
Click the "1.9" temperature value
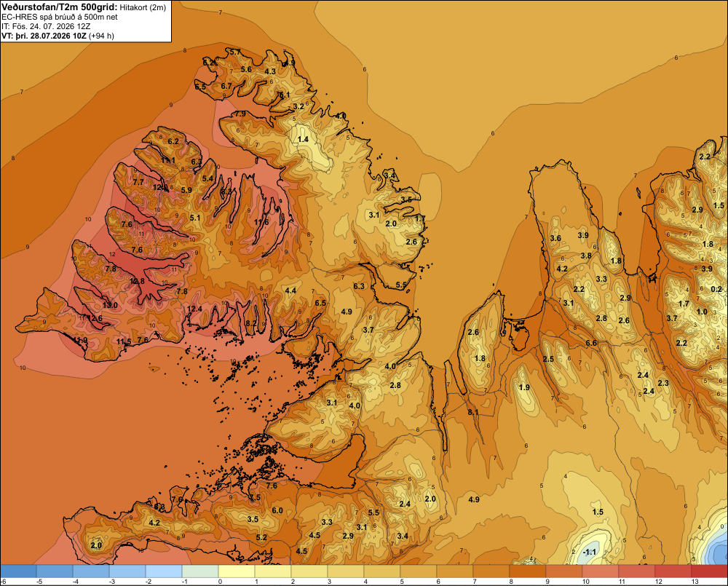point(524,387)
